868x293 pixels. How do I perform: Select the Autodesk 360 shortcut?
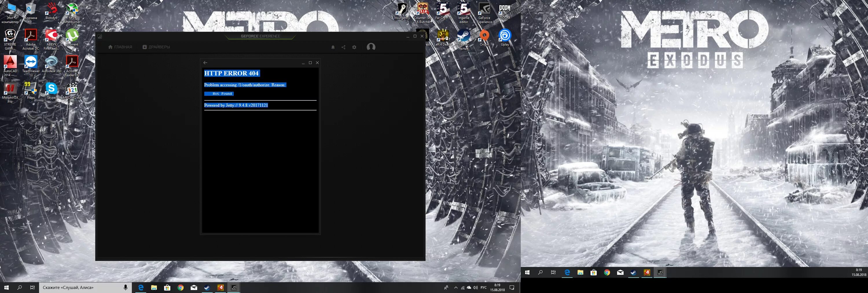51,64
